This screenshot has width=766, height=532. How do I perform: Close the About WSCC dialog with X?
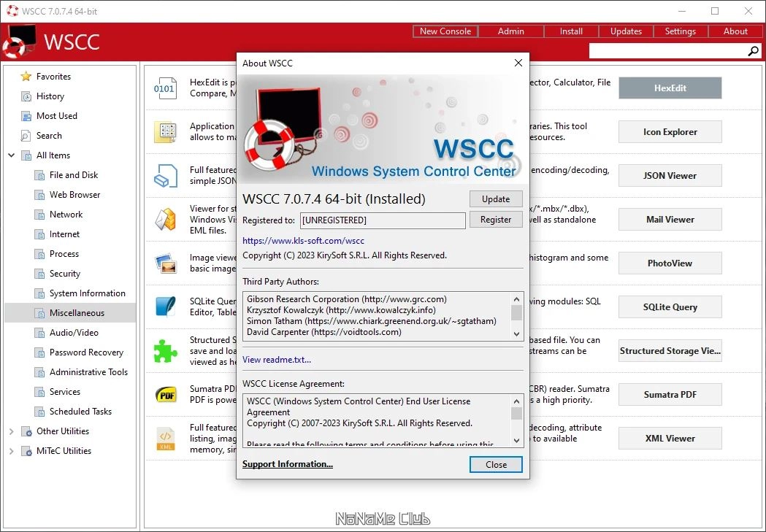coord(518,63)
